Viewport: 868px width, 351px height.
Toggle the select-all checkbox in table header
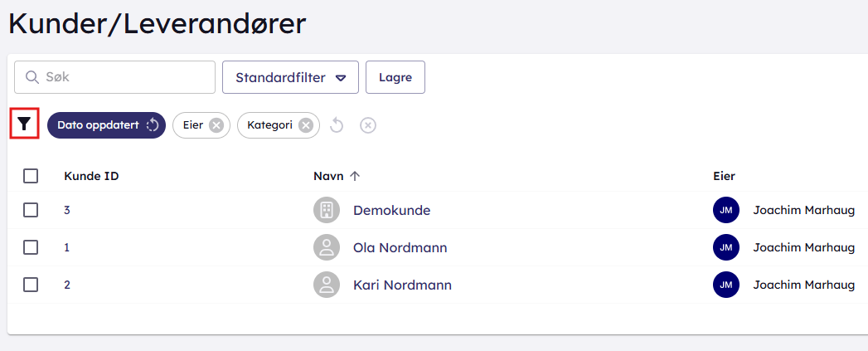point(31,176)
